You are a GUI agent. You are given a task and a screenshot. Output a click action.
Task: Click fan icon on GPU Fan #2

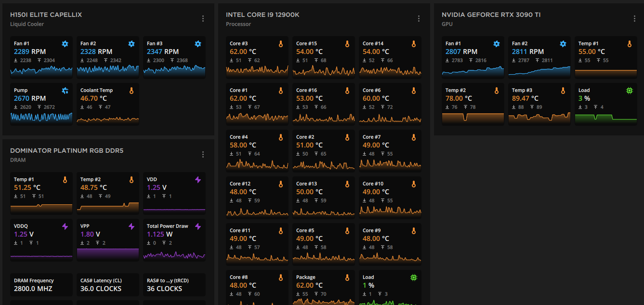(x=563, y=44)
